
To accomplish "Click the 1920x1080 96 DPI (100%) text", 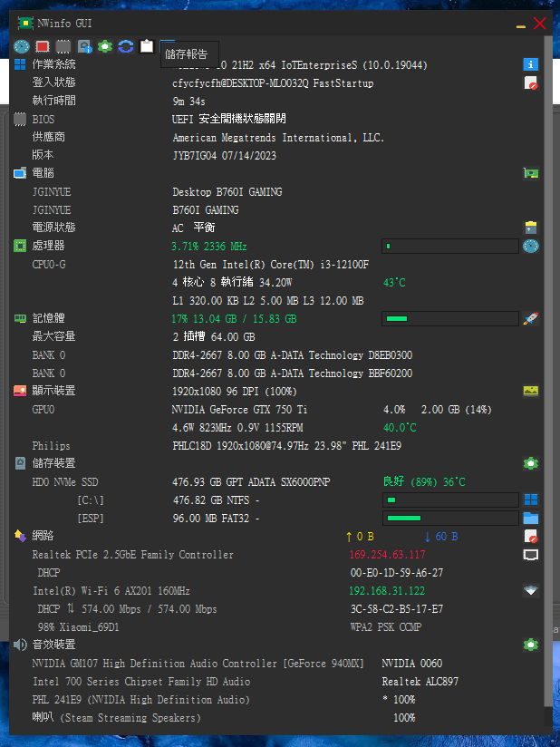I will (235, 391).
